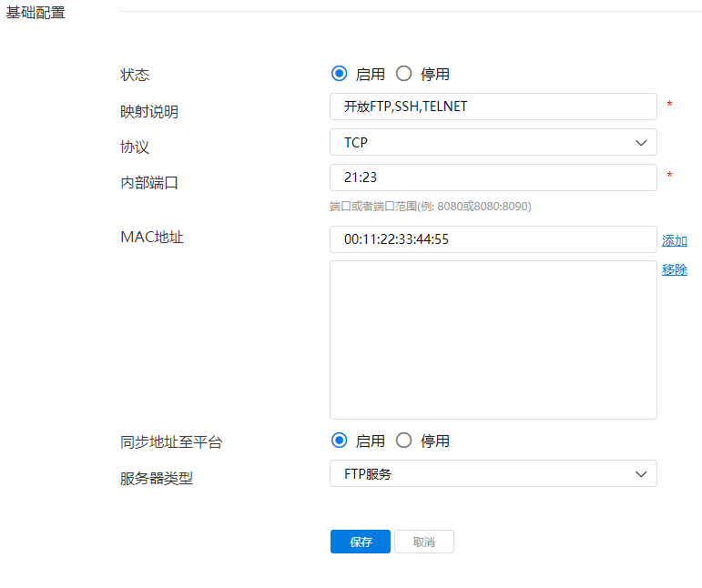The width and height of the screenshot is (702, 588).
Task: Open the 协议 dropdown showing TCP
Action: pos(492,142)
